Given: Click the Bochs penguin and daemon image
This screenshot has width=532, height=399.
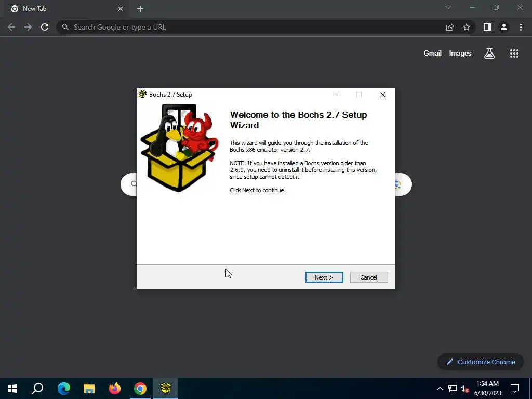Looking at the screenshot, I should click(179, 148).
